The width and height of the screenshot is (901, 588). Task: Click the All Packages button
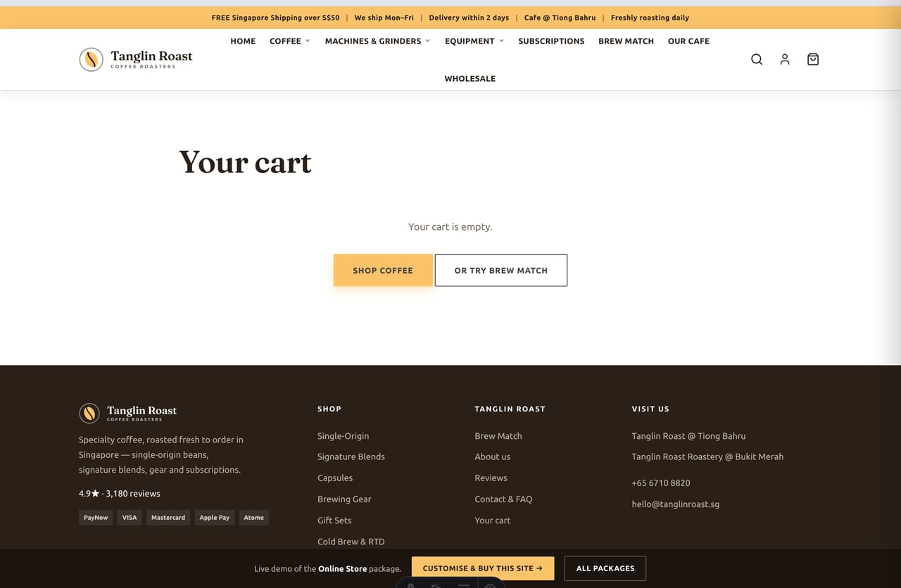605,568
